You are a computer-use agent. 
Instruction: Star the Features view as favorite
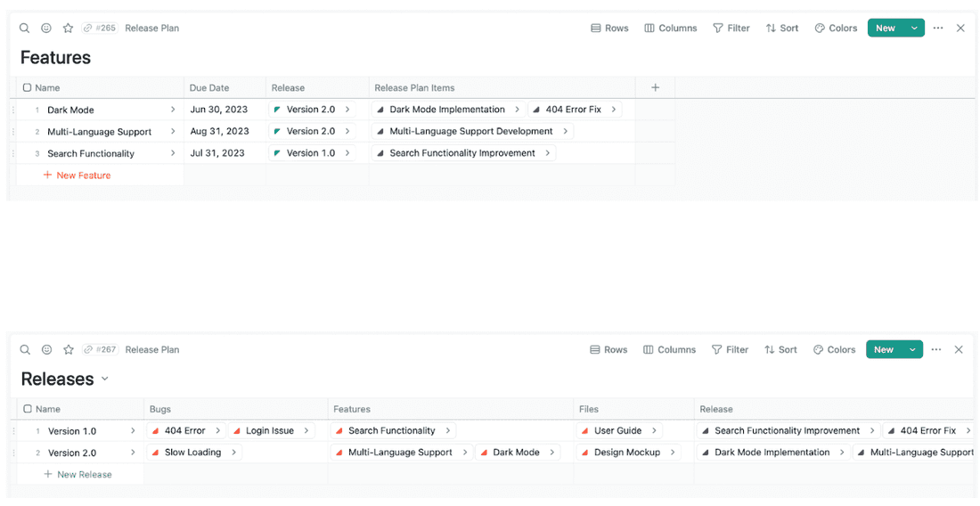pos(68,29)
